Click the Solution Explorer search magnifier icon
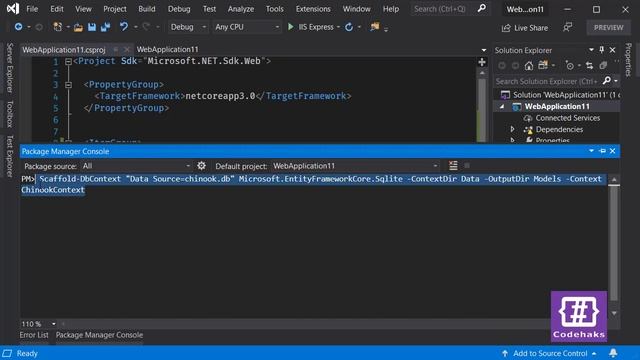640x360 pixels. 607,81
